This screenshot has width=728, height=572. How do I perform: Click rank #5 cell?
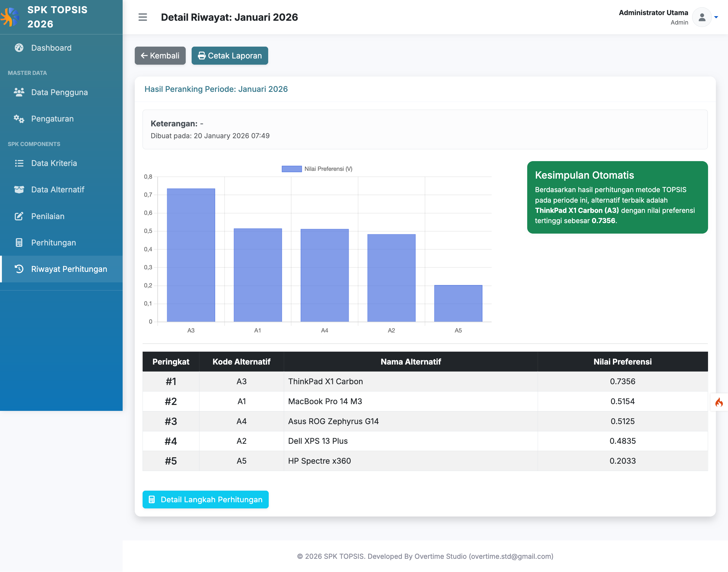[171, 461]
